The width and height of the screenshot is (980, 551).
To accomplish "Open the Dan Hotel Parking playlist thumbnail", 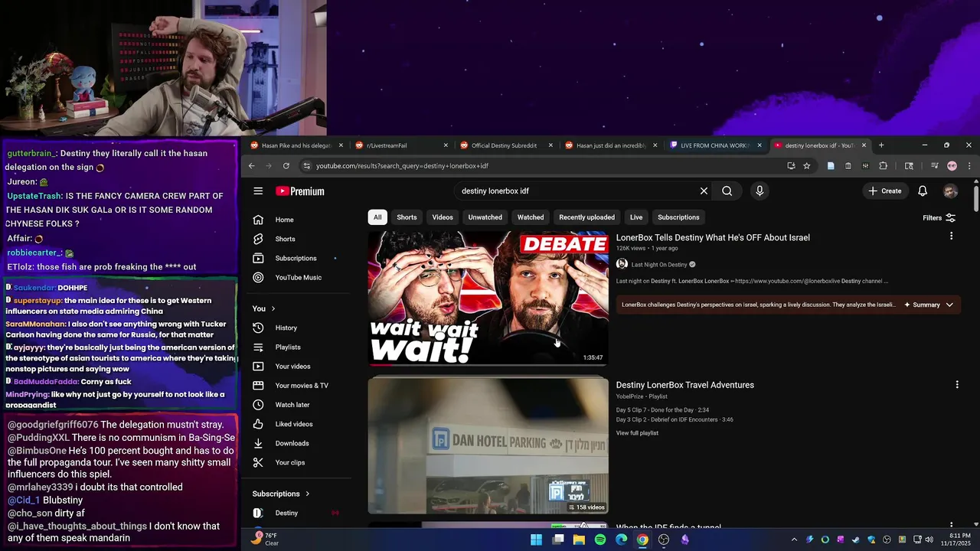I will (488, 446).
